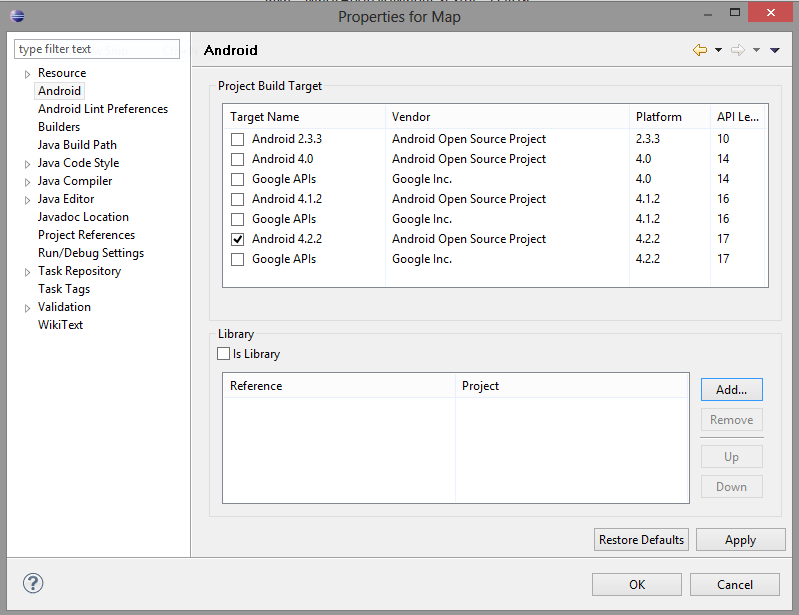This screenshot has height=615, width=799.
Task: Close the Properties for Map dialog
Action: click(x=770, y=12)
